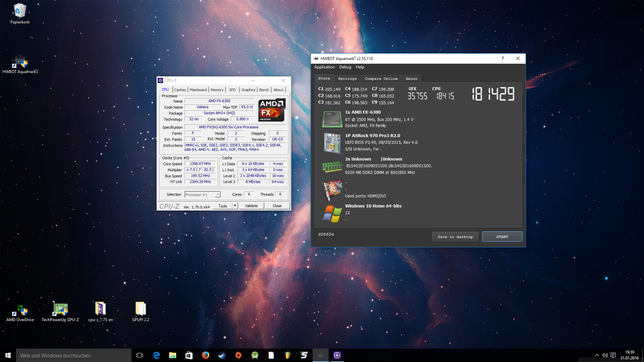This screenshot has width=644, height=362.
Task: Open the FL Studio taskbar icon
Action: click(287, 355)
